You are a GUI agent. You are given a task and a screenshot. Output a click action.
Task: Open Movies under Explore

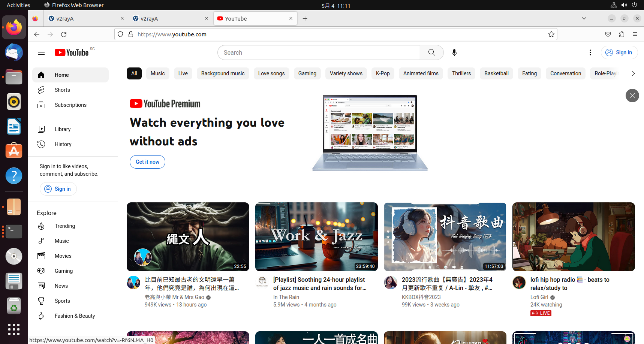click(70, 256)
